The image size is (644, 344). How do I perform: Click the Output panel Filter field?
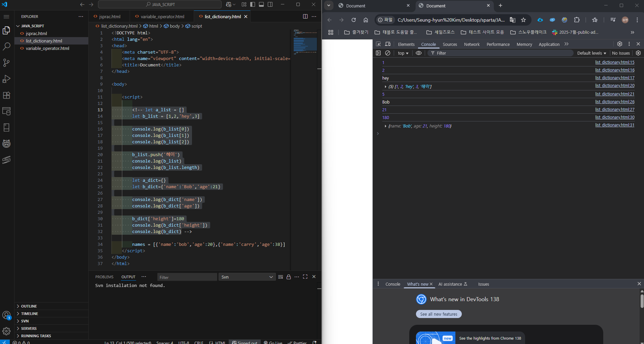187,277
